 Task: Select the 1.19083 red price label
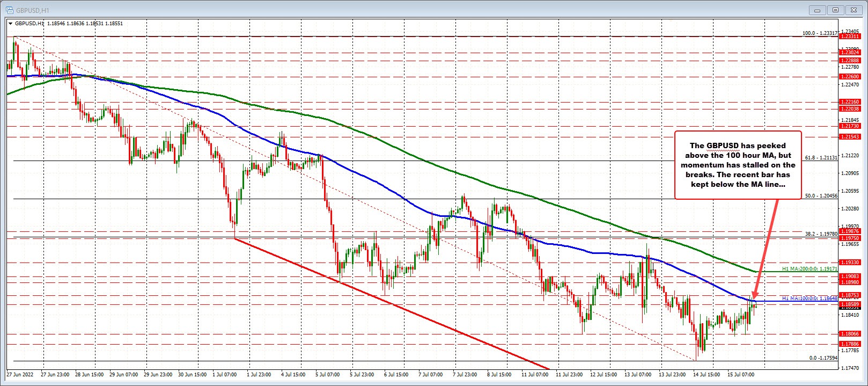850,276
